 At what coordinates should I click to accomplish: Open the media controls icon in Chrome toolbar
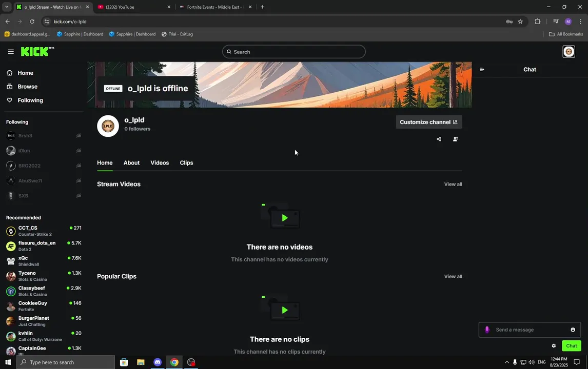point(556,22)
